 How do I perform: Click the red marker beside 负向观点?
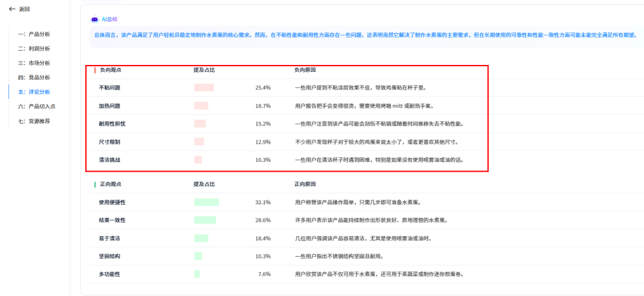pyautogui.click(x=95, y=70)
